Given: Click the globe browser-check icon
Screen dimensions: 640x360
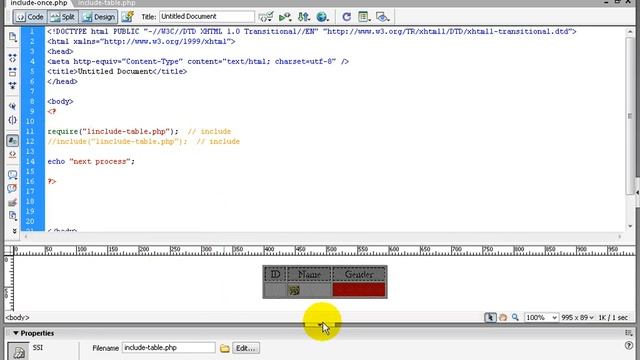Looking at the screenshot, I should (322, 17).
